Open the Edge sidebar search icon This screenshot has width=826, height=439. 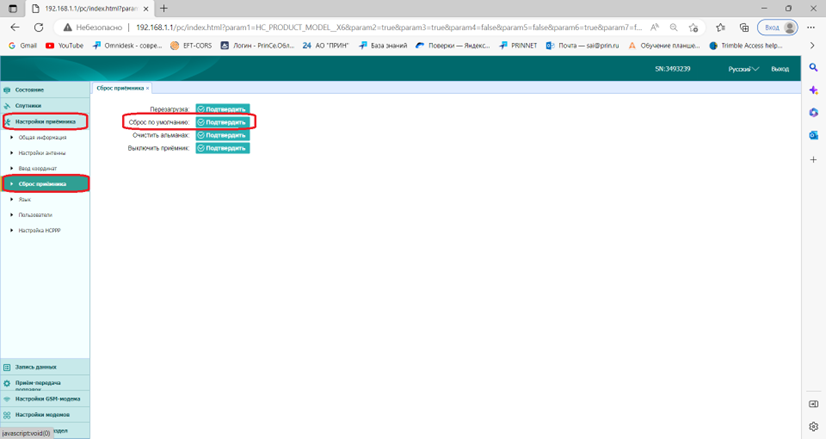click(x=813, y=67)
